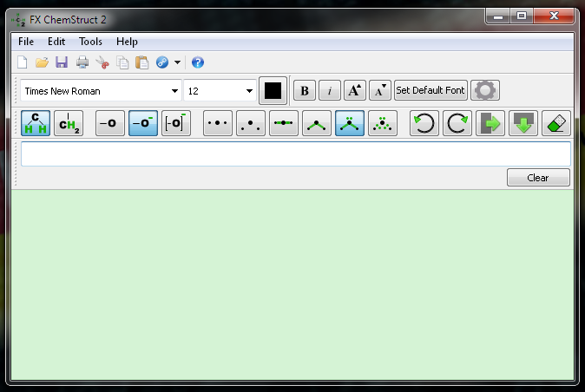This screenshot has height=392, width=585.
Task: Toggle the angled lone-pair dots bond icon
Action: click(350, 124)
